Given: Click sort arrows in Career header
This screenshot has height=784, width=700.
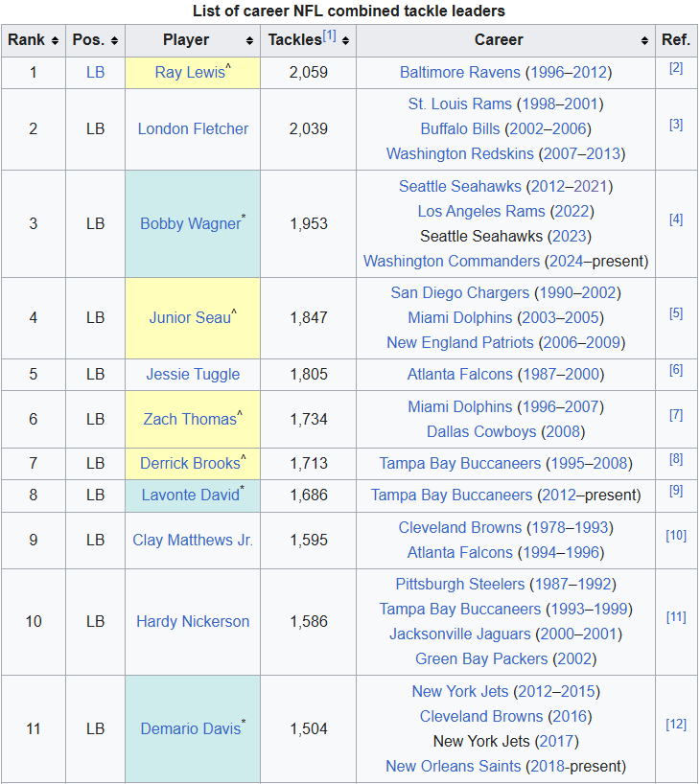Looking at the screenshot, I should click(645, 41).
